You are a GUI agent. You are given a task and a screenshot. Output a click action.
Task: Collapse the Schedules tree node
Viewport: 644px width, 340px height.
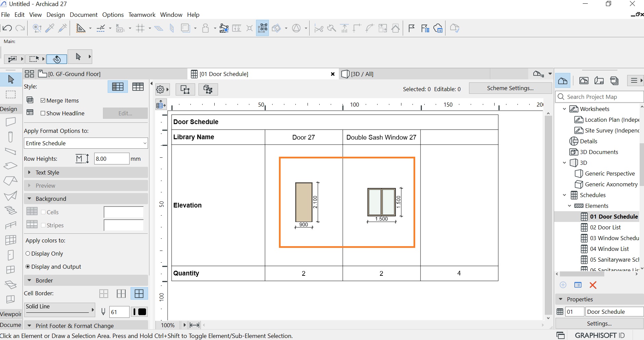pos(564,195)
